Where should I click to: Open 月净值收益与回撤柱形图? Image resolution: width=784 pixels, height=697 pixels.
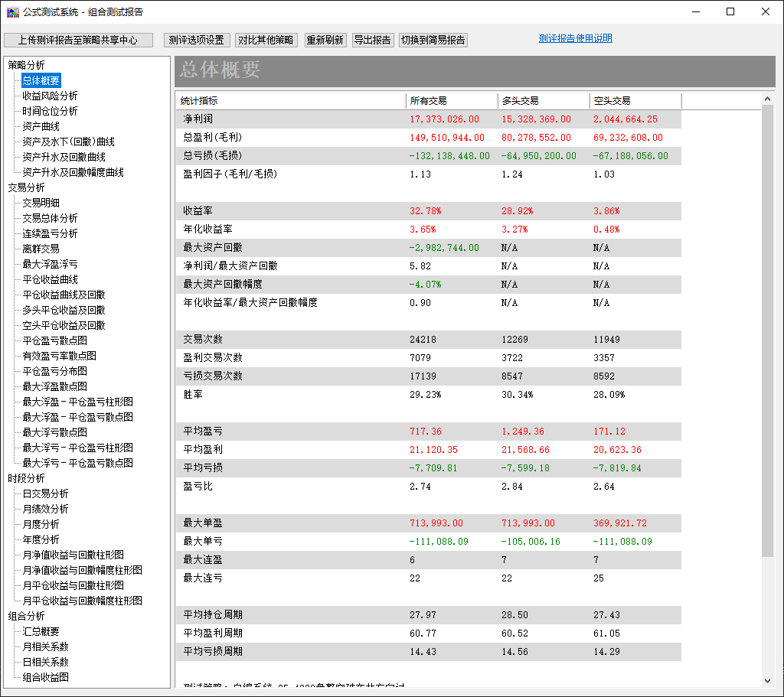click(73, 555)
